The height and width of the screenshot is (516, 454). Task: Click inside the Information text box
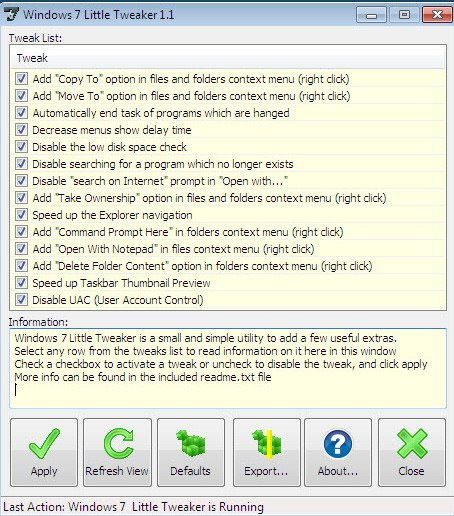pos(228,368)
